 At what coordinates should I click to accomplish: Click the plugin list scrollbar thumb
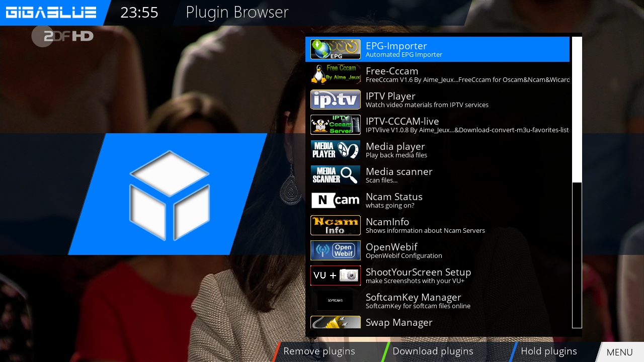[x=577, y=110]
